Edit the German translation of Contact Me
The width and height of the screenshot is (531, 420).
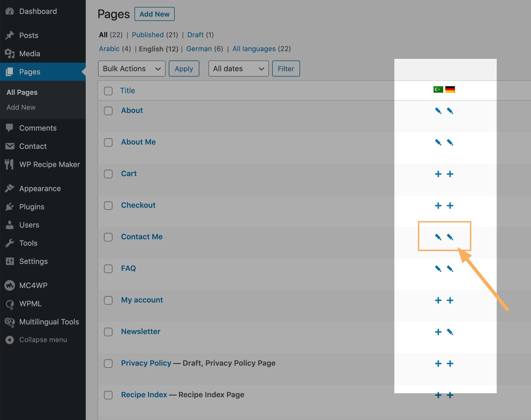tap(450, 237)
